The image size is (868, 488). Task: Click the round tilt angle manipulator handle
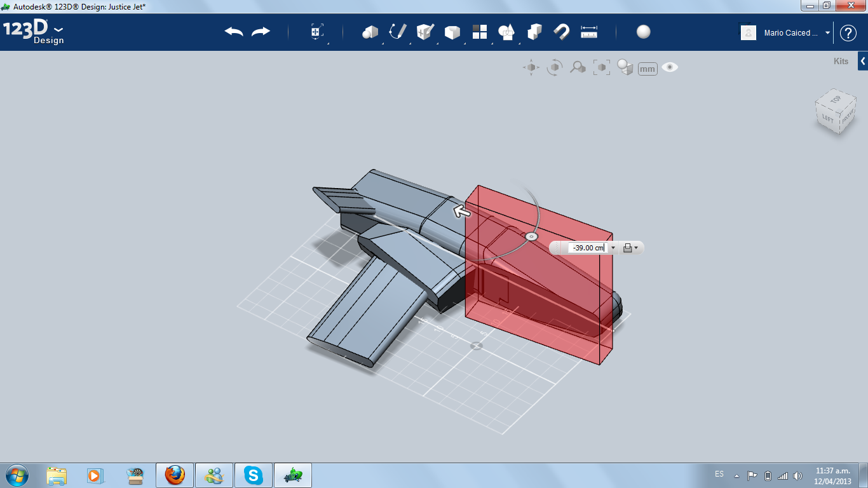[x=532, y=237]
